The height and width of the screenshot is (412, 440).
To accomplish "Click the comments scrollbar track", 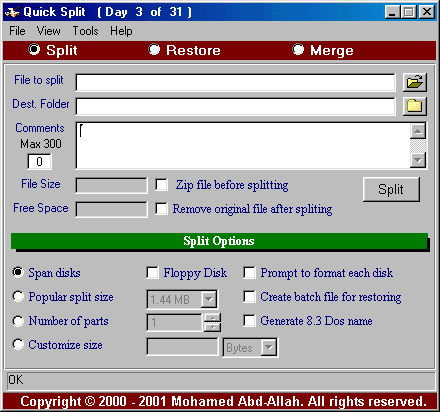I will click(x=418, y=146).
